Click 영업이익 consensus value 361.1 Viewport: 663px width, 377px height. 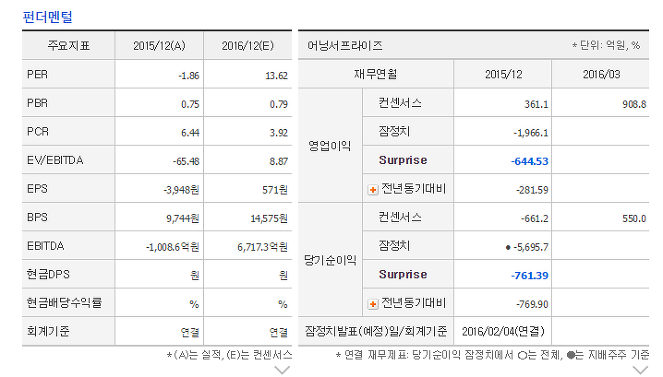(536, 104)
